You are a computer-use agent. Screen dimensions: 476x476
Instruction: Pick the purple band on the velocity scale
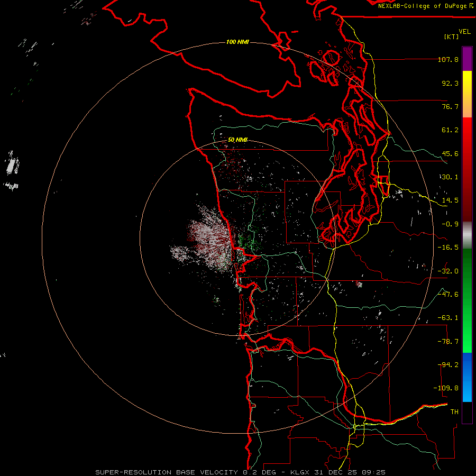click(467, 59)
